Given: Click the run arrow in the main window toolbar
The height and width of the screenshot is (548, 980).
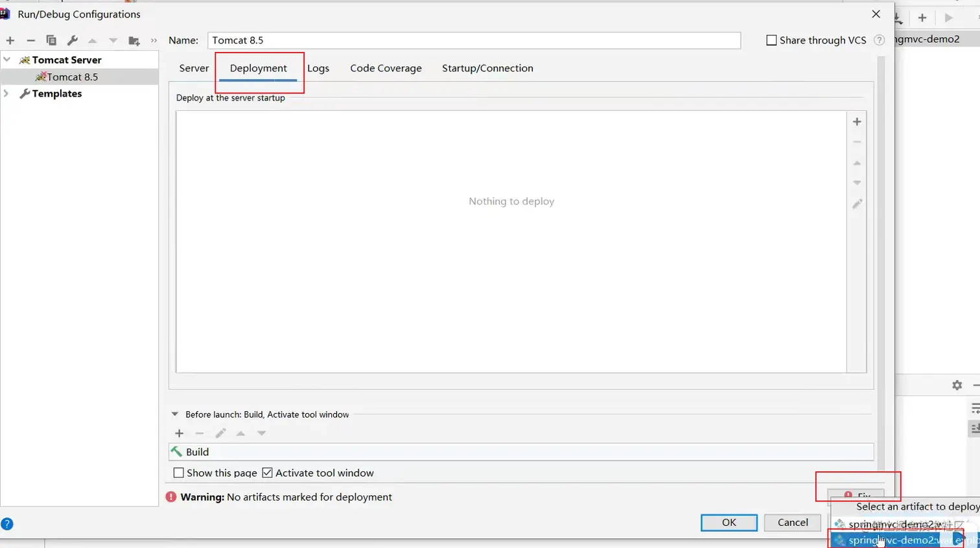Looking at the screenshot, I should pos(949,18).
